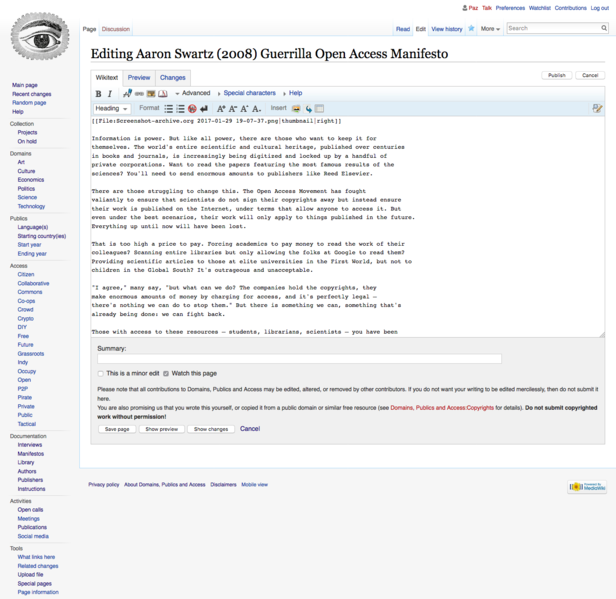The image size is (616, 599).
Task: Uncheck 'Watch this page' checkbox
Action: tap(166, 374)
